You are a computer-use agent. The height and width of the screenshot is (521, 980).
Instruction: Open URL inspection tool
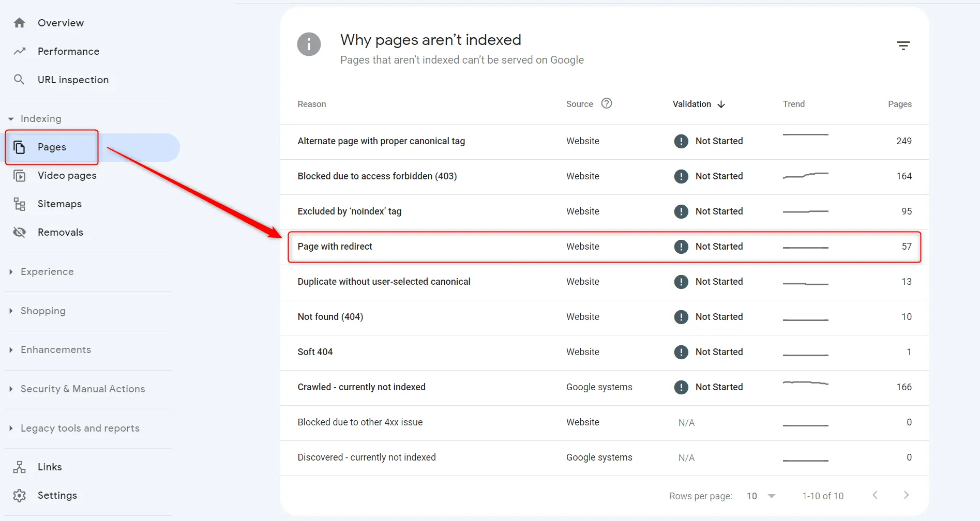click(x=73, y=80)
